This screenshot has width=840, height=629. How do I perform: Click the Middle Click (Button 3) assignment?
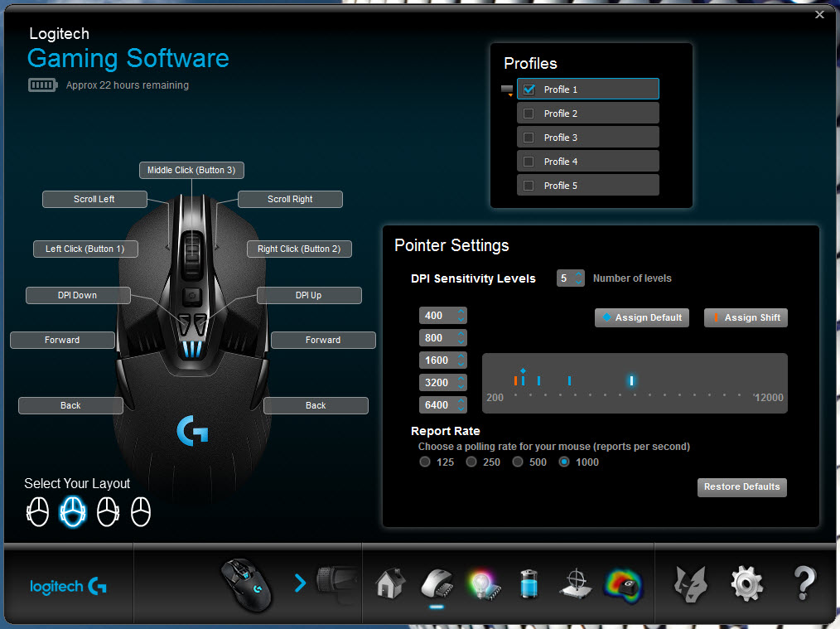tap(191, 171)
